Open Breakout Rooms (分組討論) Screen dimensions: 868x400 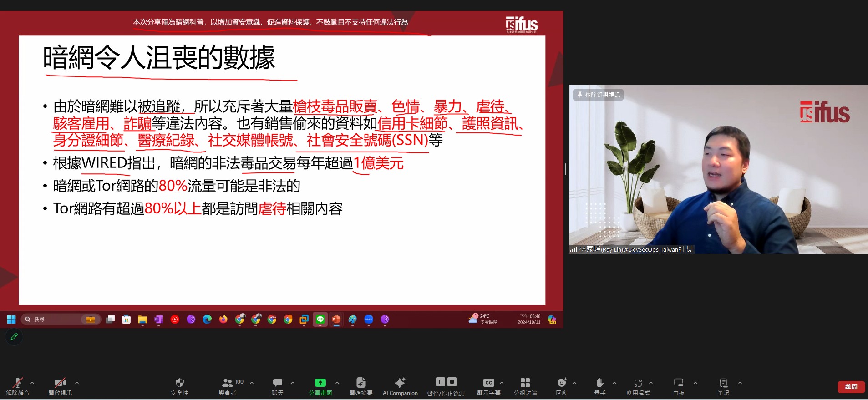[525, 383]
